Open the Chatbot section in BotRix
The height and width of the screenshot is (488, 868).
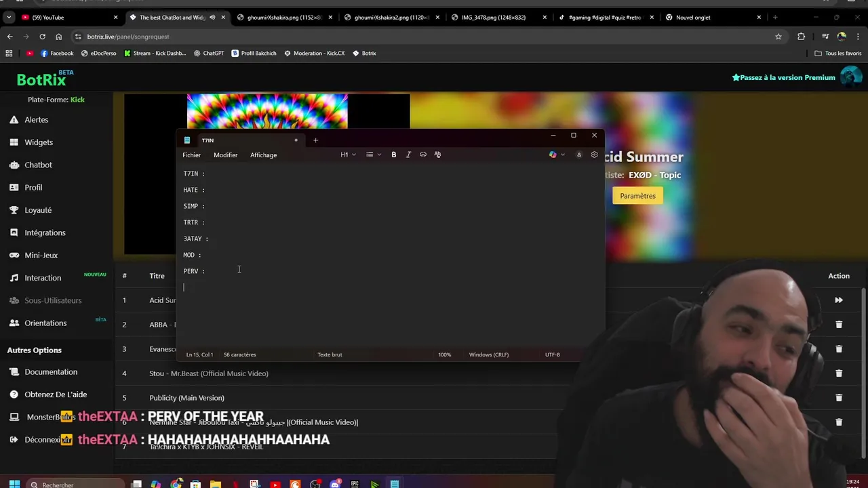click(x=38, y=165)
